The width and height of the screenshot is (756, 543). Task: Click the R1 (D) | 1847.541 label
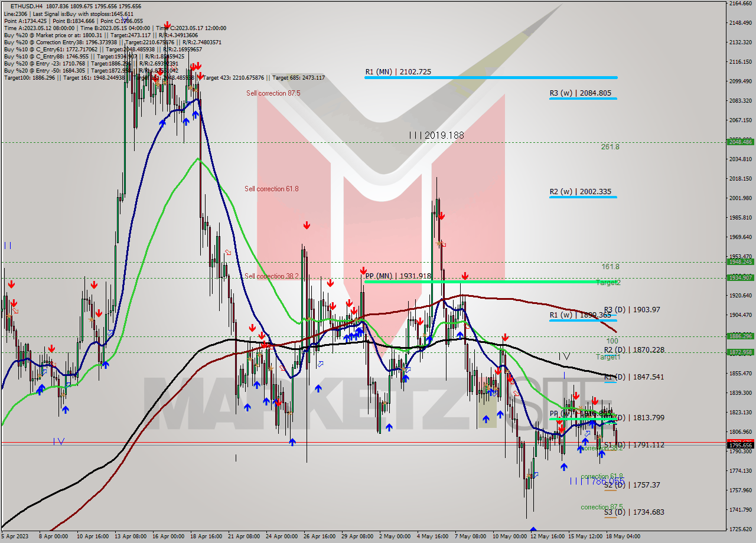(634, 377)
